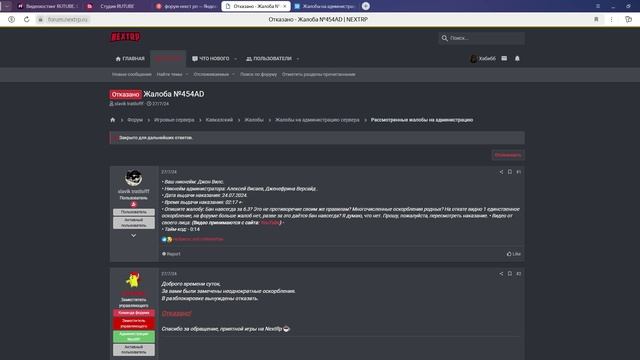Open the Жалобы breadcrumb link
Image resolution: width=640 pixels, height=360 pixels.
254,120
